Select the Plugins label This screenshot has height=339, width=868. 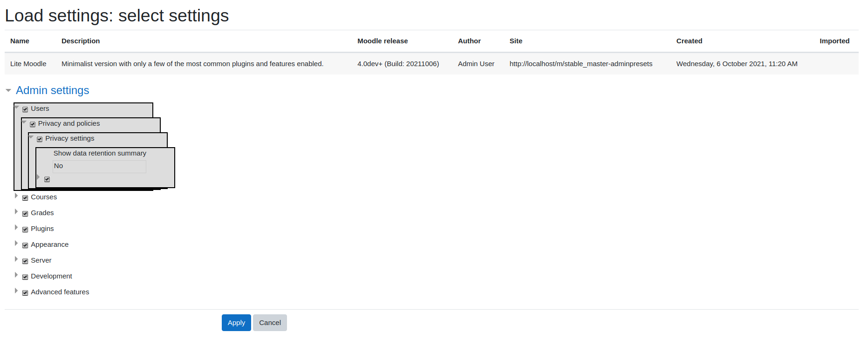coord(42,229)
